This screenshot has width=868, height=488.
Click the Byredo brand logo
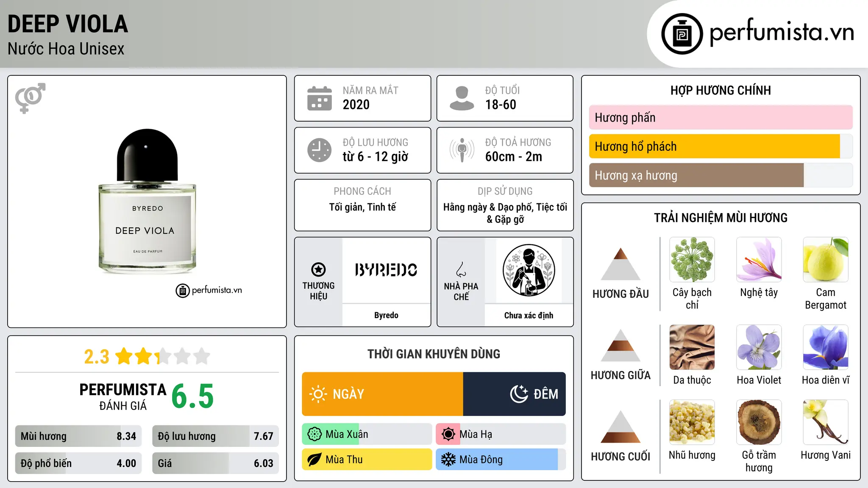(386, 270)
